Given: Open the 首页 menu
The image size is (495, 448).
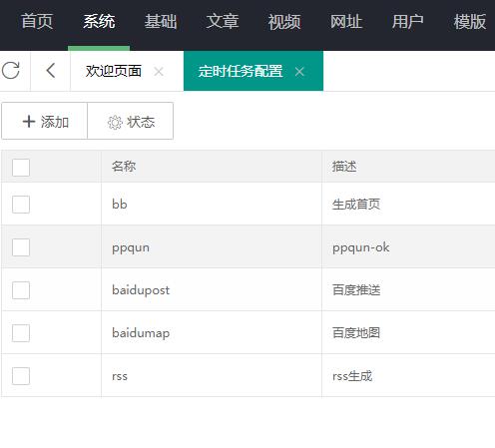Looking at the screenshot, I should (37, 22).
